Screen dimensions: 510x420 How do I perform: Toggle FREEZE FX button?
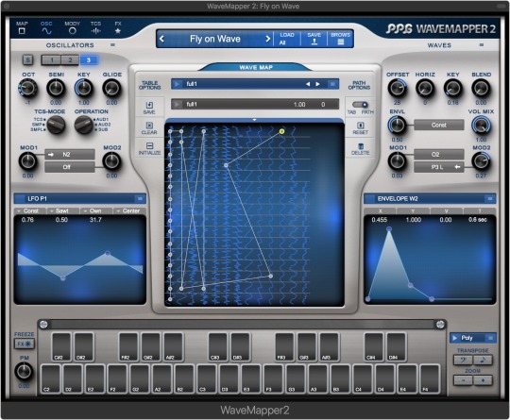(24, 344)
